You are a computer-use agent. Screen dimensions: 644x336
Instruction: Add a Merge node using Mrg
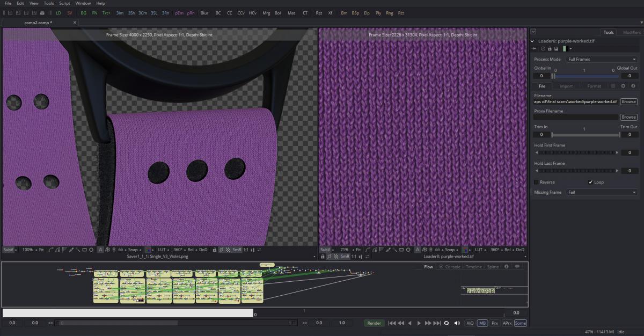tap(266, 13)
